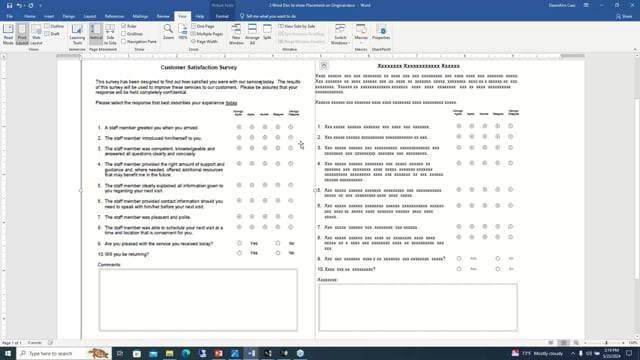The image size is (640, 360).
Task: Click the Macros icon
Action: pyautogui.click(x=361, y=30)
